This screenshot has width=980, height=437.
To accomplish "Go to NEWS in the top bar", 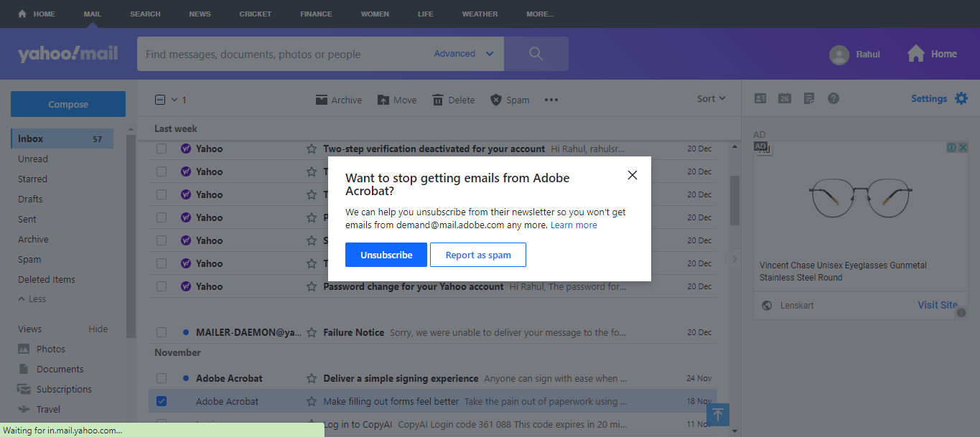I will click(200, 14).
